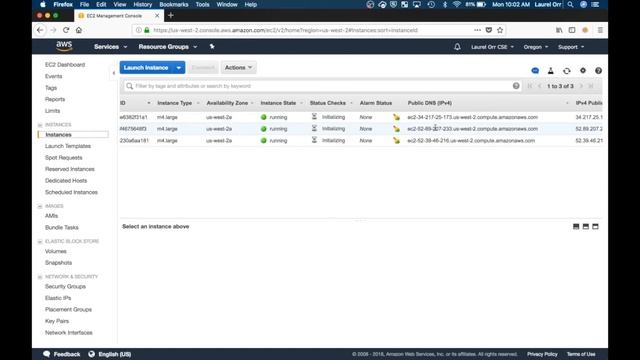Click the search filter help icon
Screen dimensions: 640x360
pos(516,86)
